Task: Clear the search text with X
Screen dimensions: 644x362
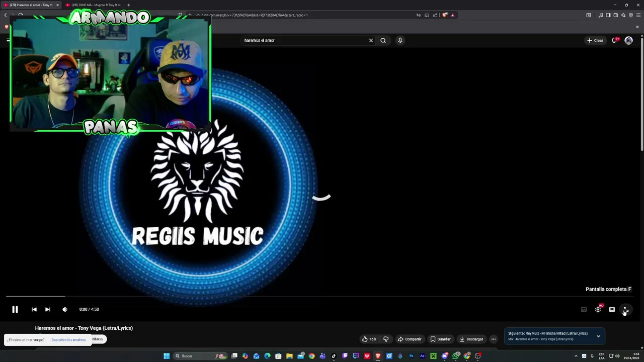Action: click(371, 40)
